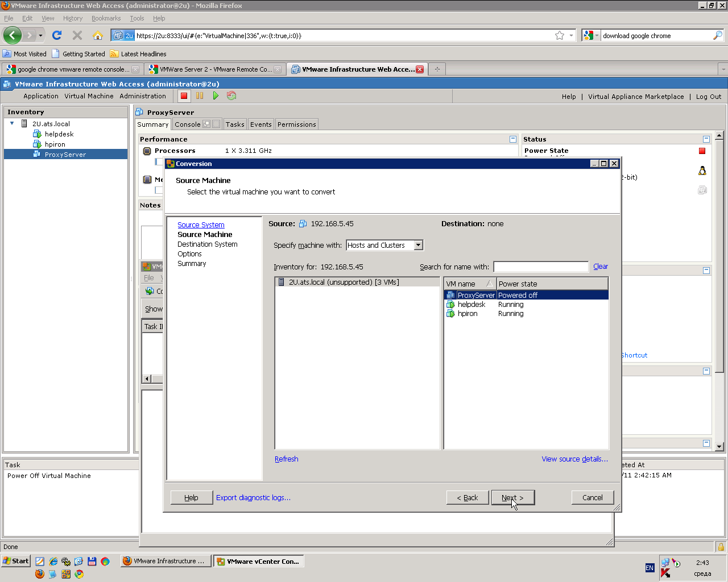The height and width of the screenshot is (582, 728).
Task: Click the hpiron VM icon in Inventory
Action: (x=37, y=144)
